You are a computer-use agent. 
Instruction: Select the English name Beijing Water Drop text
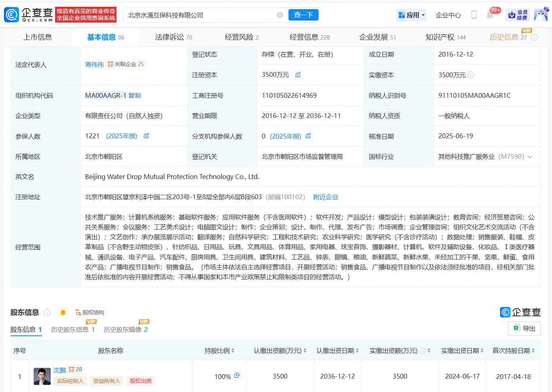click(172, 177)
